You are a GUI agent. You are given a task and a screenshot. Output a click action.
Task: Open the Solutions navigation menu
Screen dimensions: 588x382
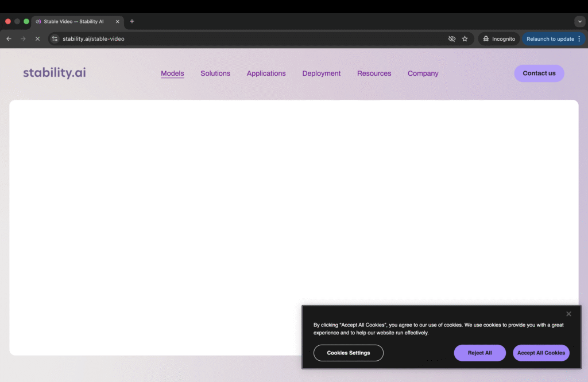click(215, 73)
